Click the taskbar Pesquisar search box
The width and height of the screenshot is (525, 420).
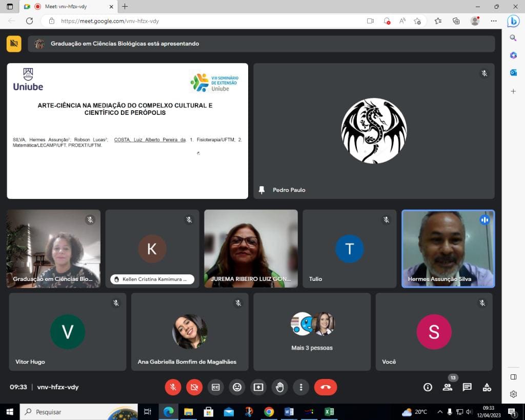click(x=78, y=412)
